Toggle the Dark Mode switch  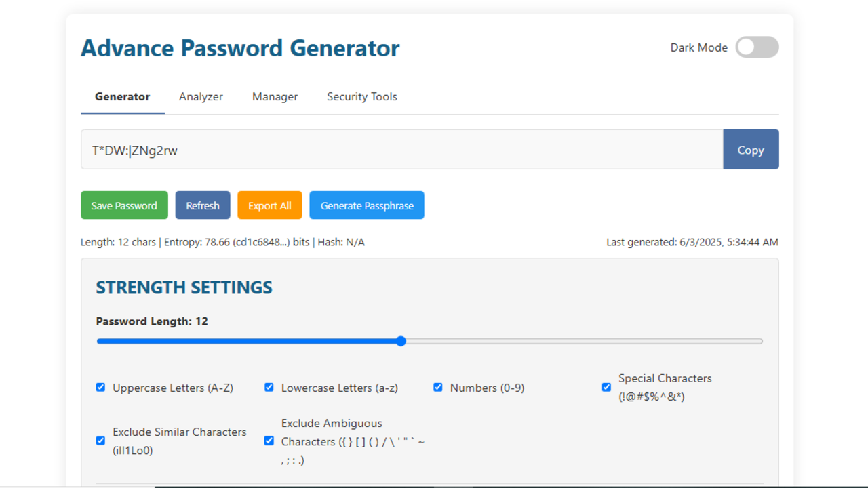click(757, 47)
